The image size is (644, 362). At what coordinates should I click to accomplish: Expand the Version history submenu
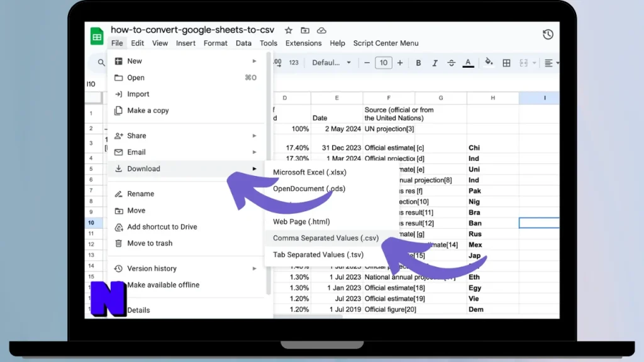click(186, 268)
